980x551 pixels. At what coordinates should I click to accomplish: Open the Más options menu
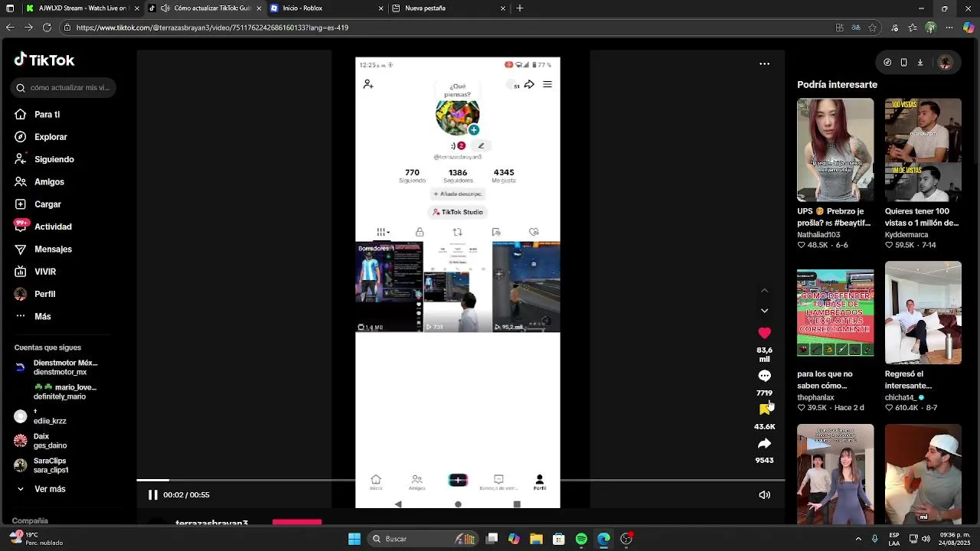[x=33, y=316]
